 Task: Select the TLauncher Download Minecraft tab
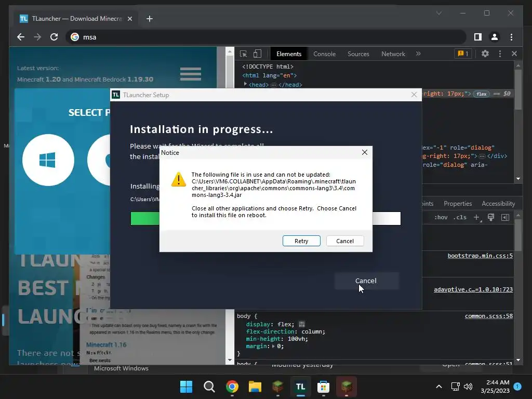point(76,19)
